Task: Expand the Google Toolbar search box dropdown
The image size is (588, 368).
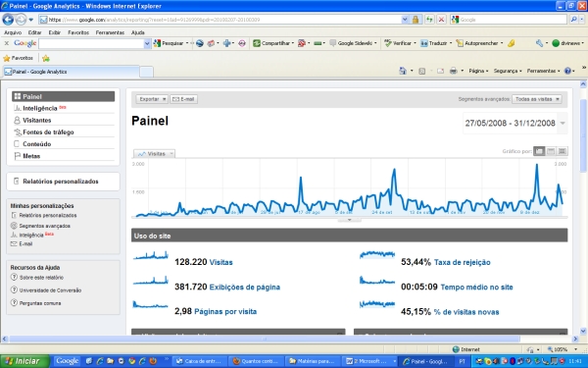Action: click(x=147, y=43)
